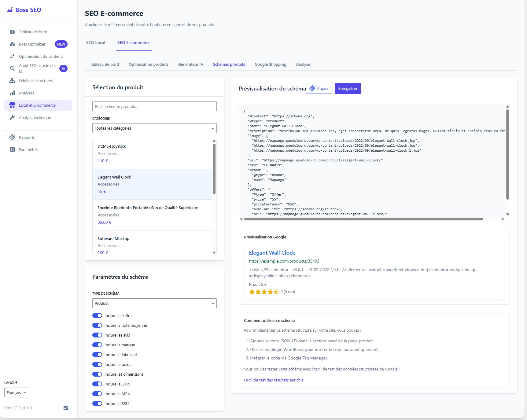
Task: Change the schema type from Product
Action: 154,303
